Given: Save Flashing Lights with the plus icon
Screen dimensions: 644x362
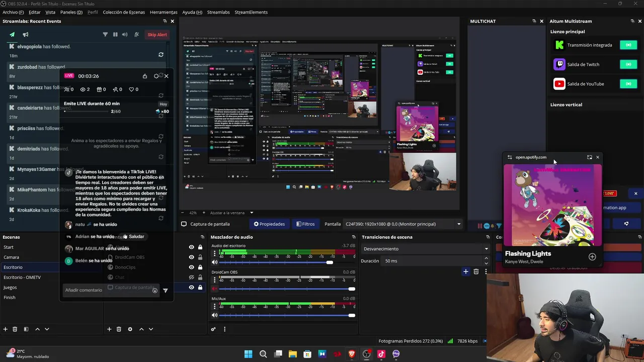Looking at the screenshot, I should tap(592, 257).
